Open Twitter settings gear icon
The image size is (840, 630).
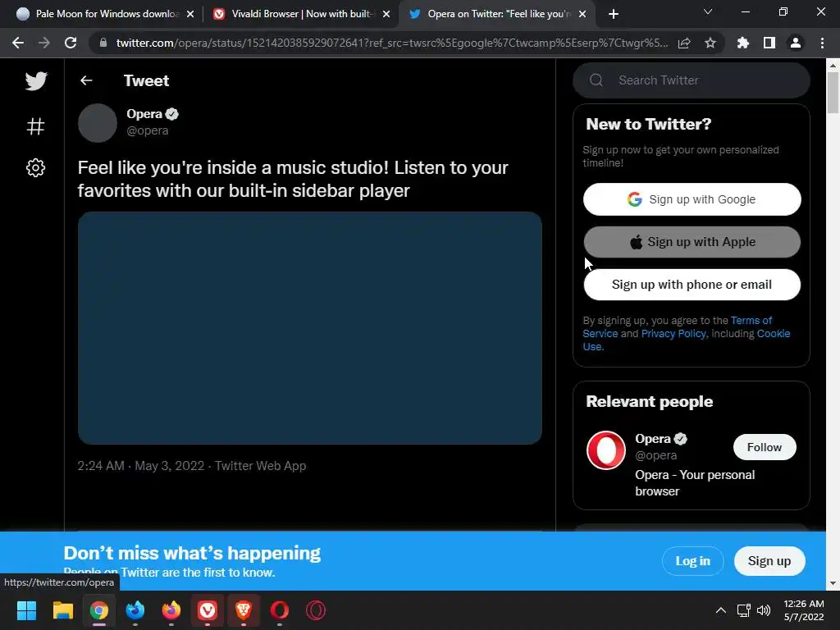(x=35, y=167)
